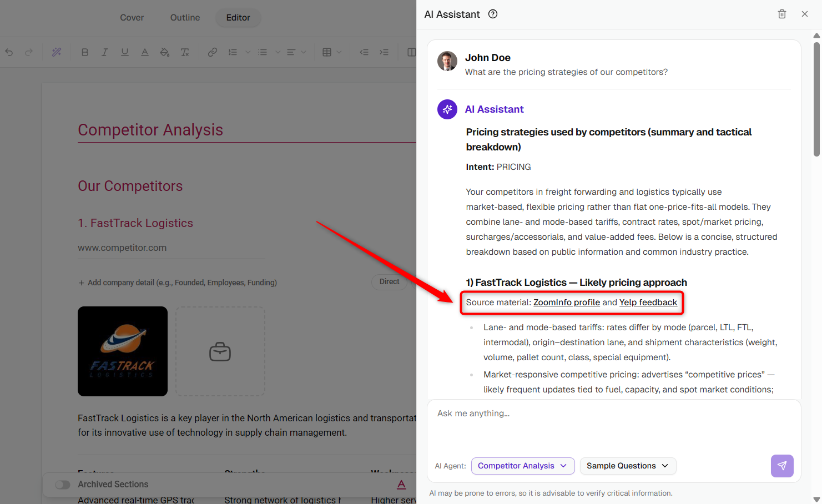Apply bulleted list formatting
Viewport: 822px width, 504px height.
coord(263,52)
